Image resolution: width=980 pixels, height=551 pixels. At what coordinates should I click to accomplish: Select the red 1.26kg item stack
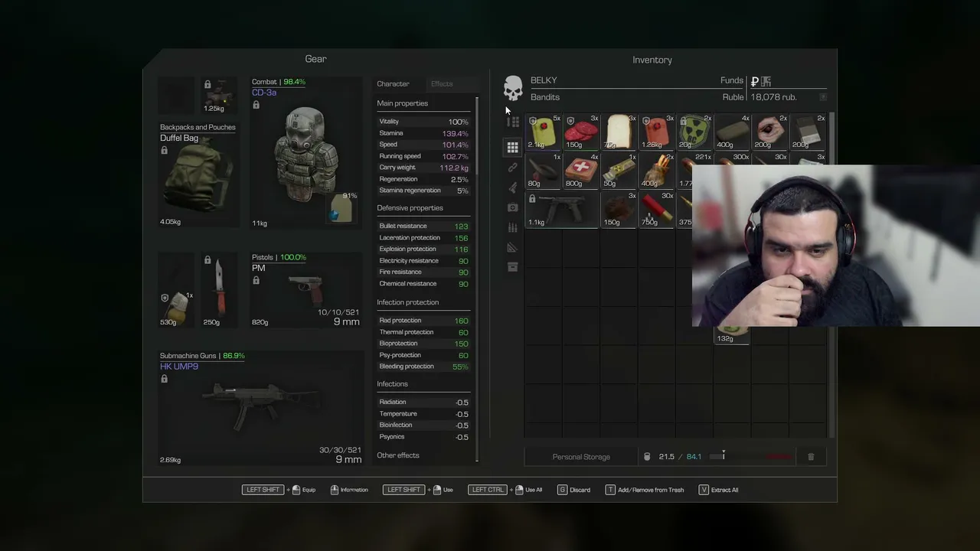pyautogui.click(x=656, y=132)
